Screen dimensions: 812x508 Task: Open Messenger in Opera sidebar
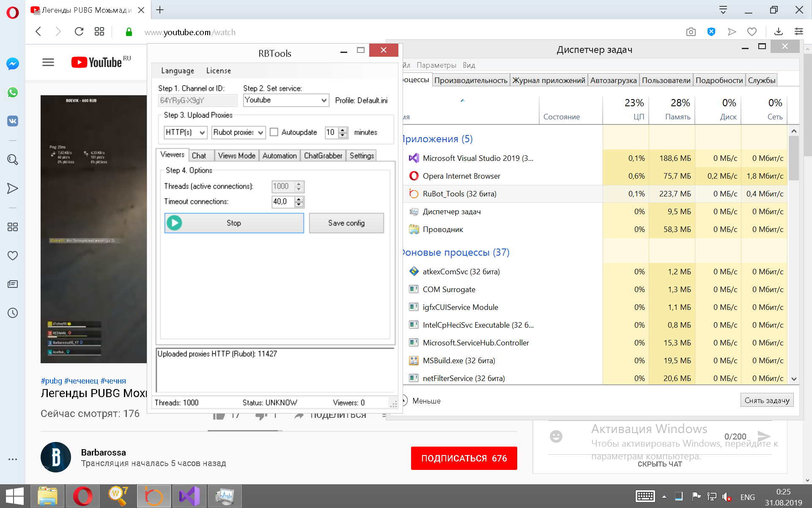pos(13,64)
